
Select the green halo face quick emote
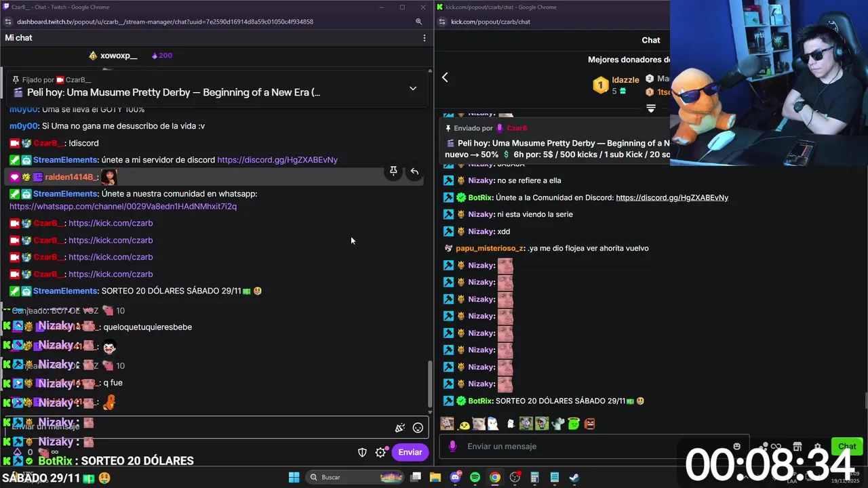tap(574, 424)
